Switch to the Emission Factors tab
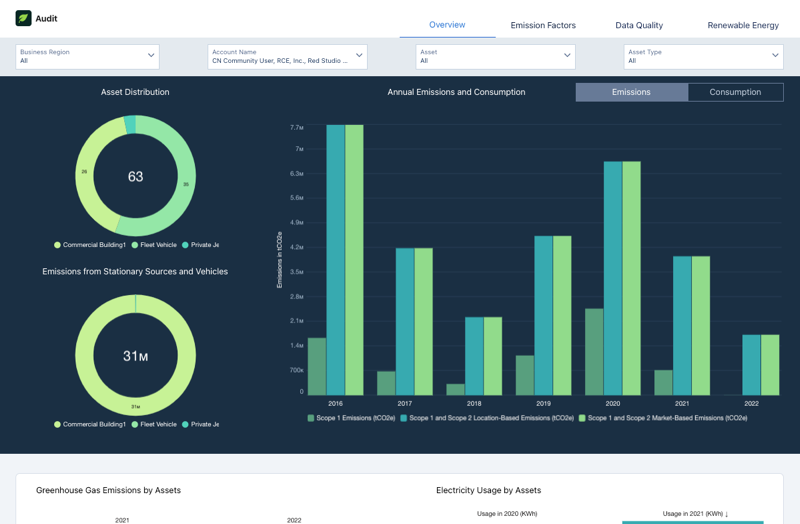This screenshot has height=524, width=800. pos(542,25)
